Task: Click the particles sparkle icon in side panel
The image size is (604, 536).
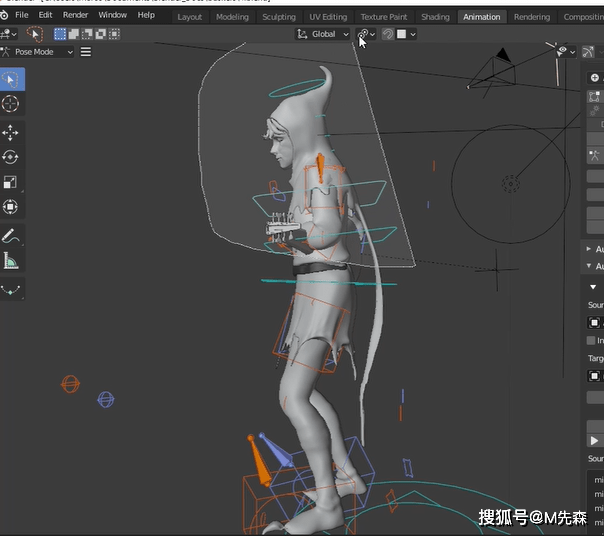Action: tap(594, 111)
